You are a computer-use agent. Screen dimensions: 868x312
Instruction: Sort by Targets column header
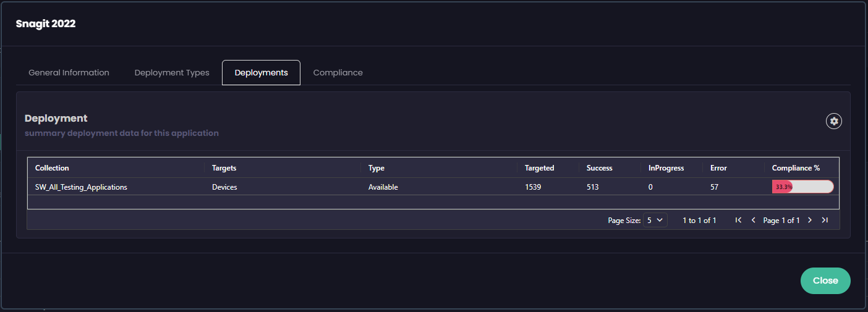[224, 167]
